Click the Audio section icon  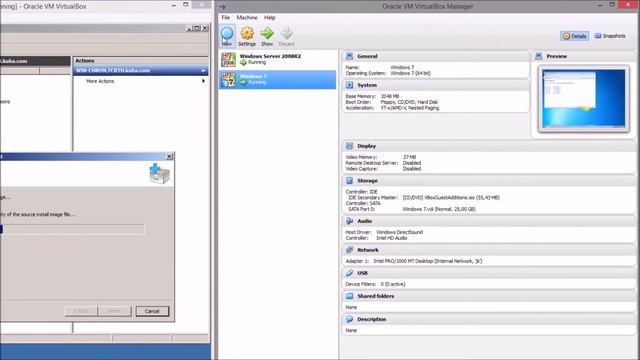(x=349, y=221)
